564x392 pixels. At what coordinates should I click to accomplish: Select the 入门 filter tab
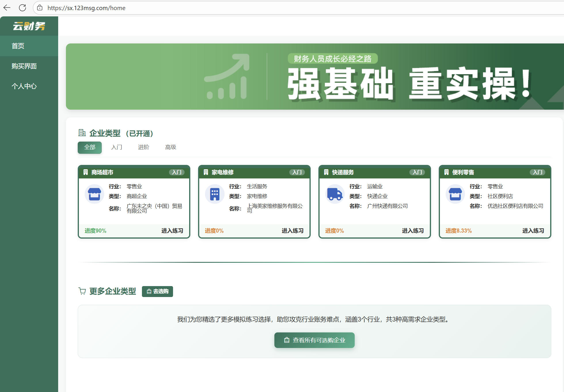117,147
